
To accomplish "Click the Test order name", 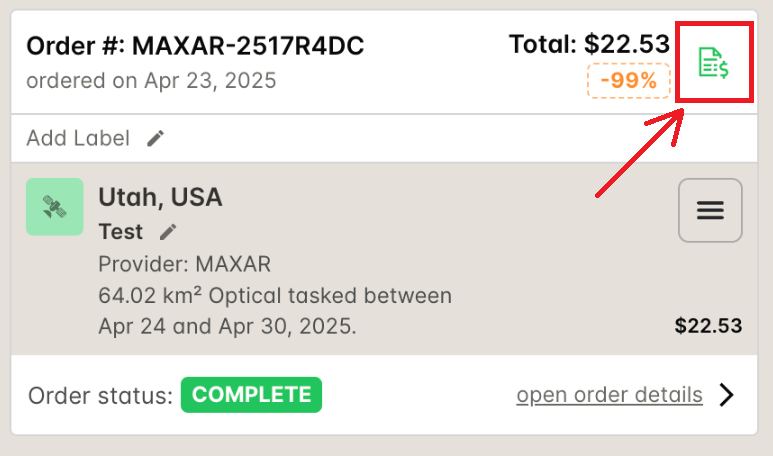I will pyautogui.click(x=121, y=232).
